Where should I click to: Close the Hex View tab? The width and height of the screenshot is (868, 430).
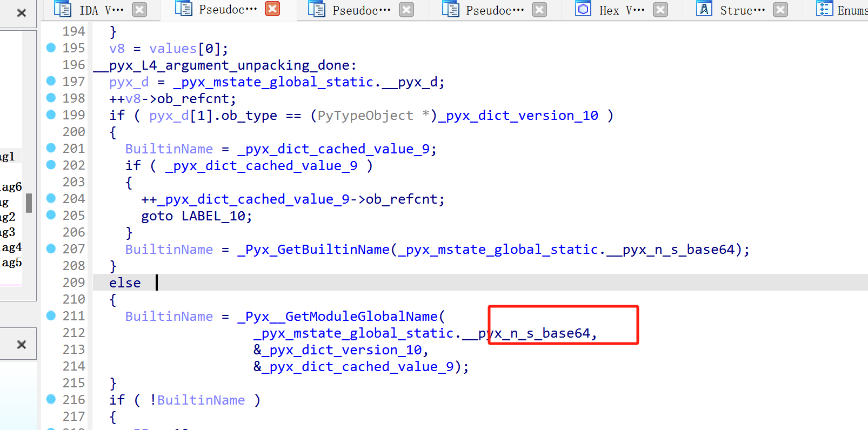[660, 10]
